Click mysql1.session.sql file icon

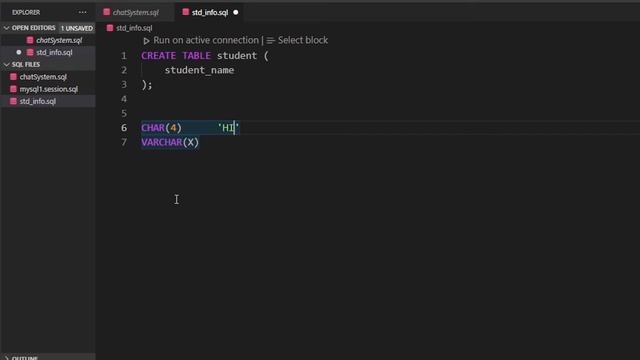pyautogui.click(x=13, y=89)
